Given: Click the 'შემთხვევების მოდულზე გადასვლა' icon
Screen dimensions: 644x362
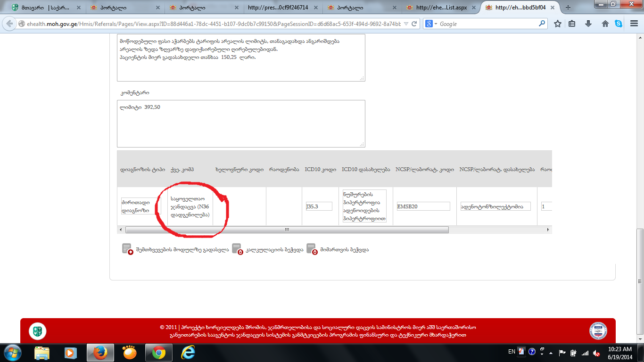Looking at the screenshot, I should point(127,249).
